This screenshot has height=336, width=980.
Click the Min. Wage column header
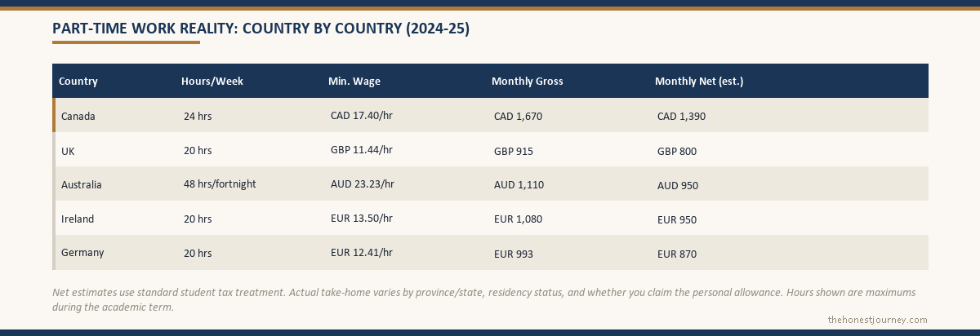(x=354, y=82)
